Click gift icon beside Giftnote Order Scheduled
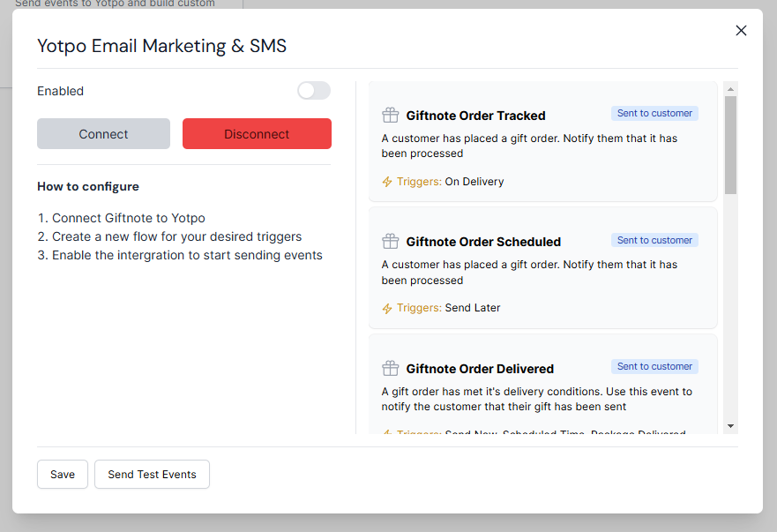 (x=391, y=242)
